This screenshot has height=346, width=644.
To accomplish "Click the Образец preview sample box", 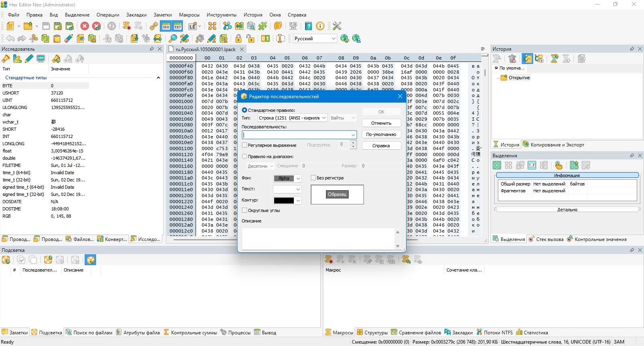I will pos(337,194).
